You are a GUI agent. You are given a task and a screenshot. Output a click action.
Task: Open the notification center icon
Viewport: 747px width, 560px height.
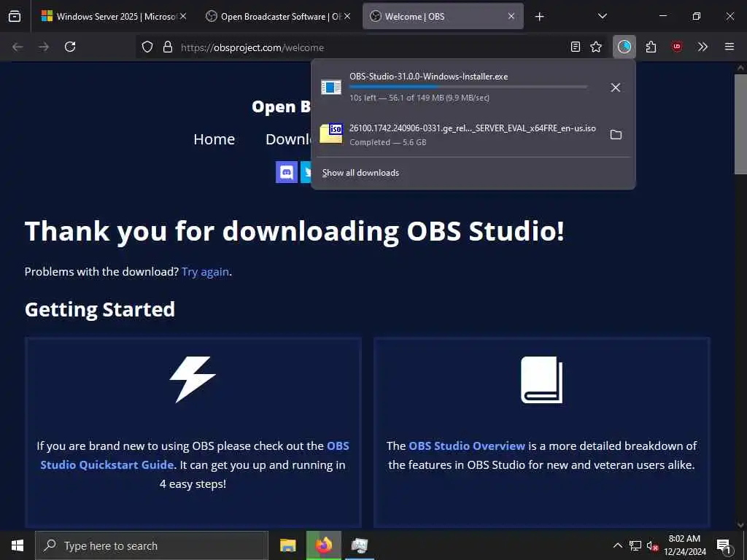point(724,545)
